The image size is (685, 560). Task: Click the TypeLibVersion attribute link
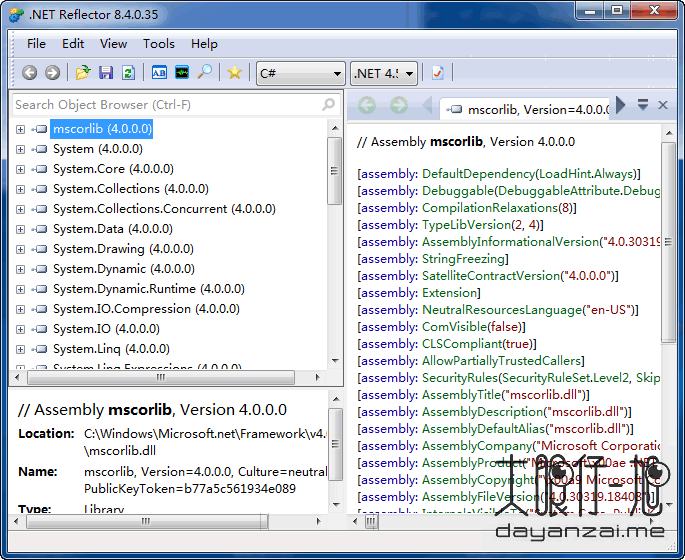point(466,225)
